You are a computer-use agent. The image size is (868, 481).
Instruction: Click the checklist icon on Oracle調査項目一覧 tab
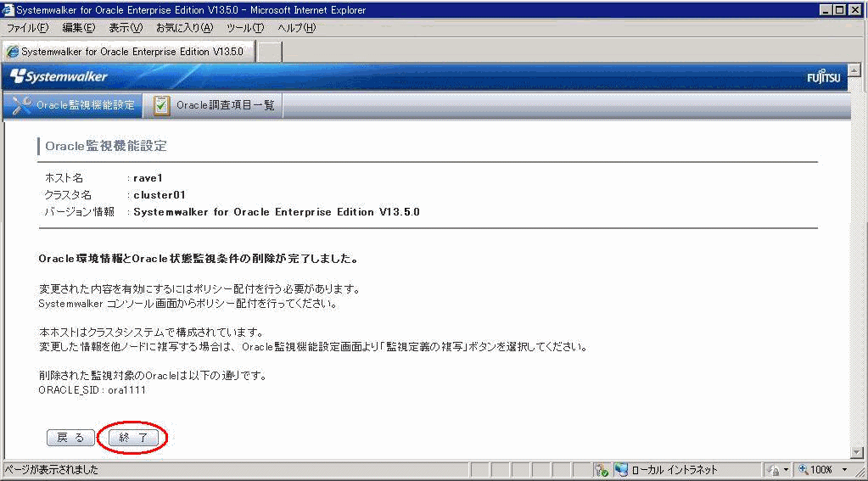click(161, 104)
